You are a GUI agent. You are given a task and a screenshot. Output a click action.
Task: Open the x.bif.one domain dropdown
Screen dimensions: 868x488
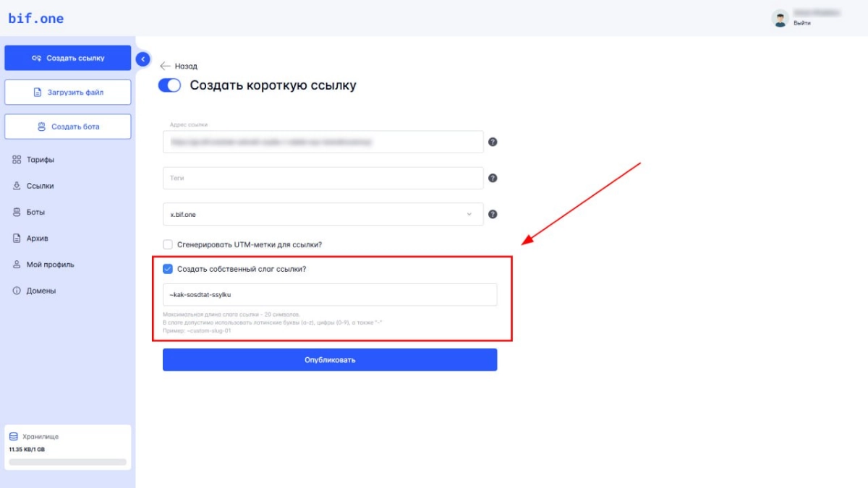(323, 214)
